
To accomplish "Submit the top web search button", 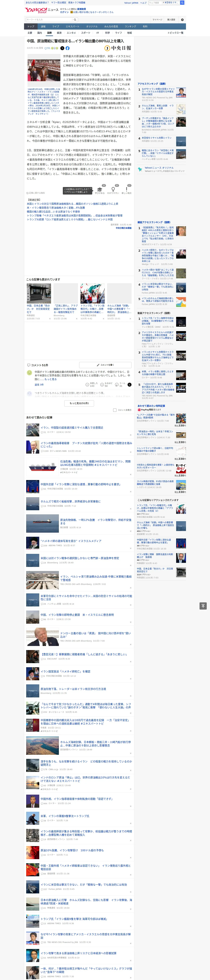I will coord(182,3).
